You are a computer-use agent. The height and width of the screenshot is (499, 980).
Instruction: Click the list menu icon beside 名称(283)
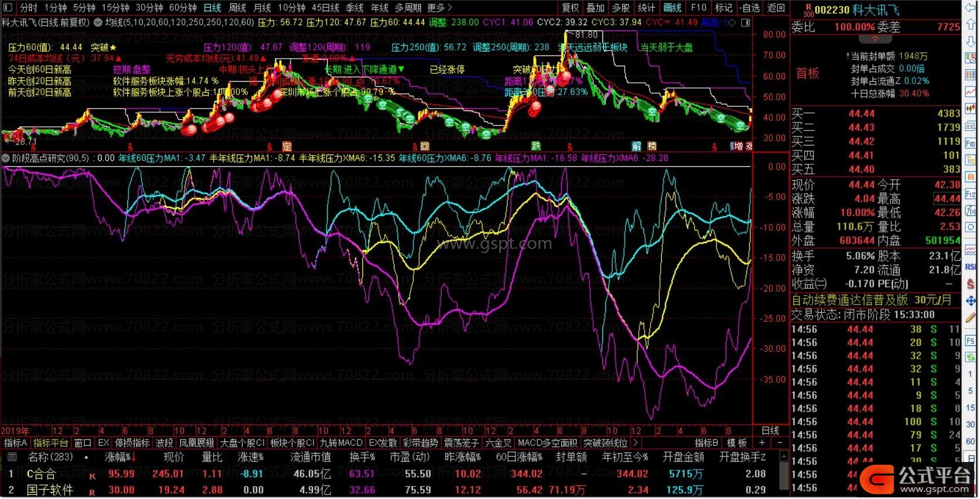pos(11,457)
